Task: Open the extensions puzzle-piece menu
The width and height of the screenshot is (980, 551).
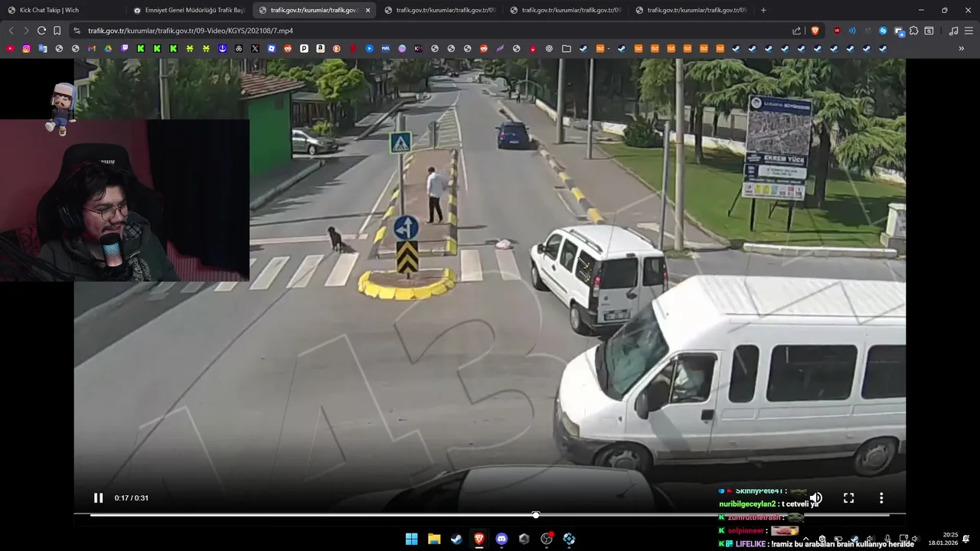Action: 913,31
